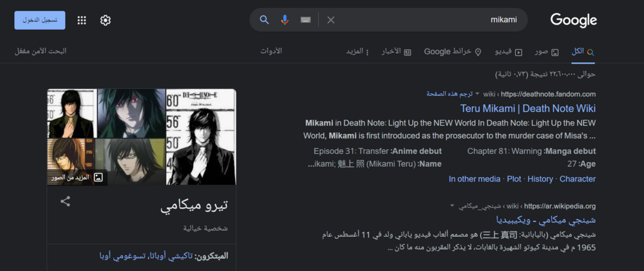Share the تيرو ميكامي knowledge panel
This screenshot has height=271, width=644.
(65, 201)
